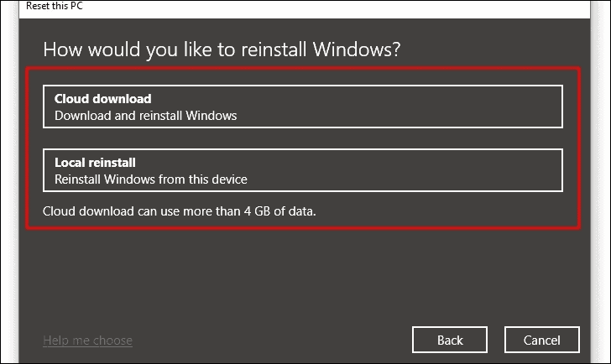This screenshot has width=611, height=364.
Task: Click the 4 GB data usage note
Action: pos(180,211)
